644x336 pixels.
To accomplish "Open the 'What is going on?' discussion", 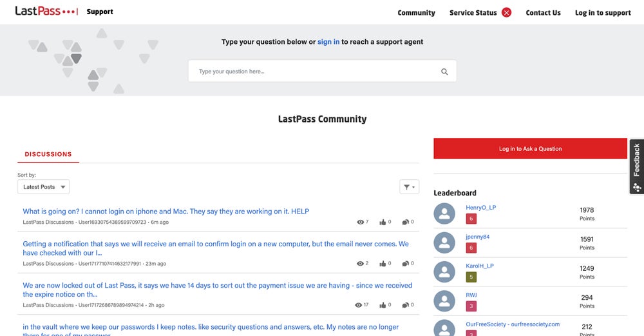I will 166,212.
